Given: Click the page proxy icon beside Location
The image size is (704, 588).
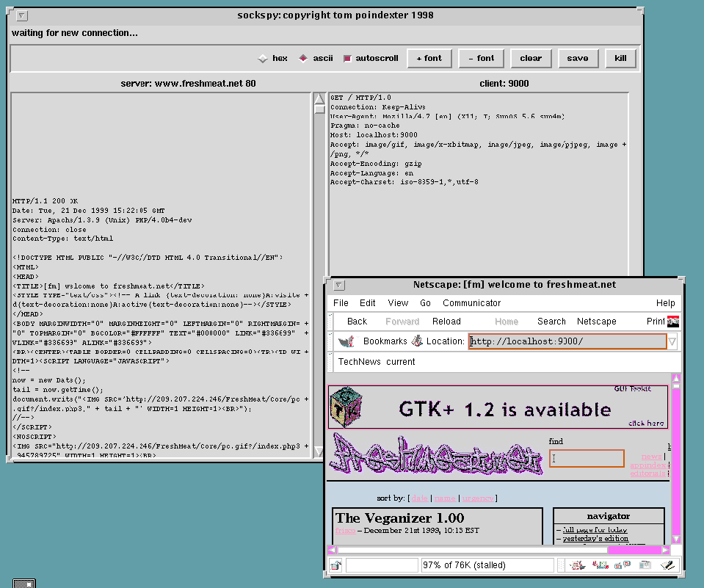Looking at the screenshot, I should coord(417,341).
